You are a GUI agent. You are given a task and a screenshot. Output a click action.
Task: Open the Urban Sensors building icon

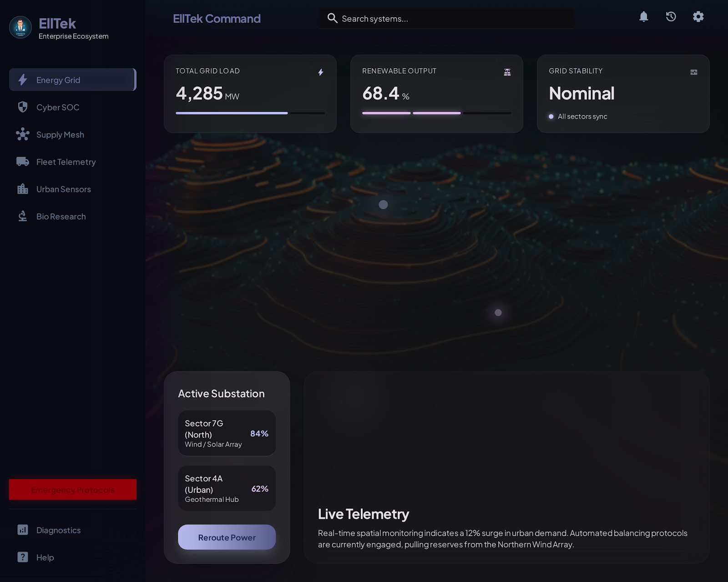point(22,189)
